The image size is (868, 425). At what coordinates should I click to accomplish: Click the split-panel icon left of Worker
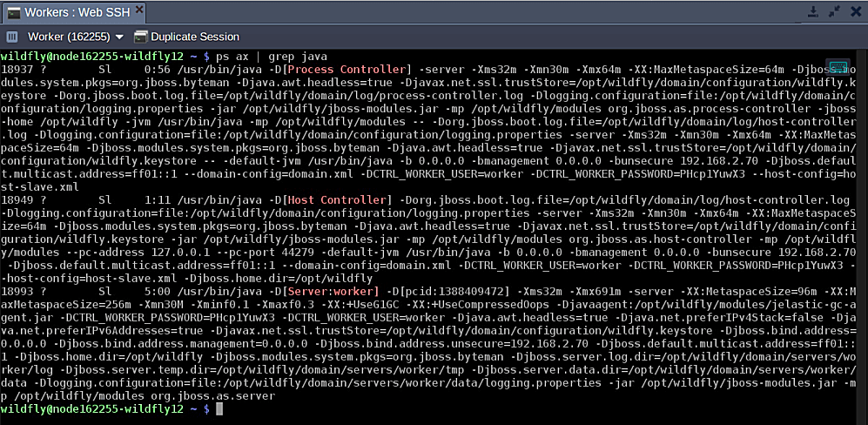click(12, 37)
